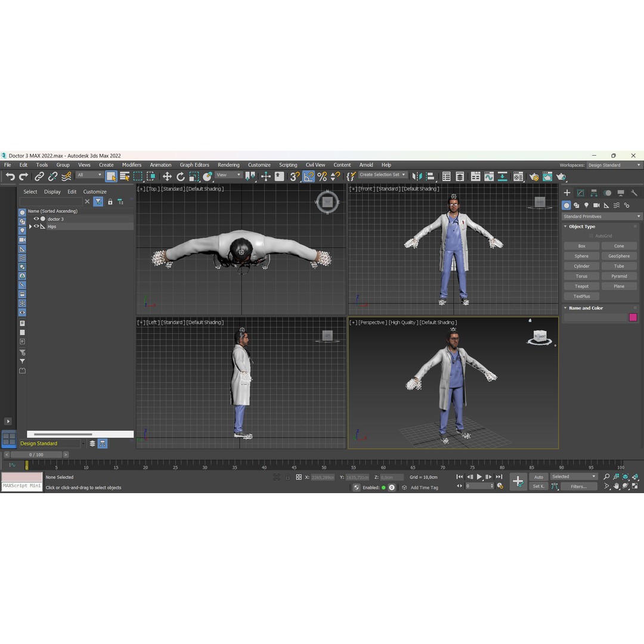Open the Modify command panel tab

tap(580, 193)
